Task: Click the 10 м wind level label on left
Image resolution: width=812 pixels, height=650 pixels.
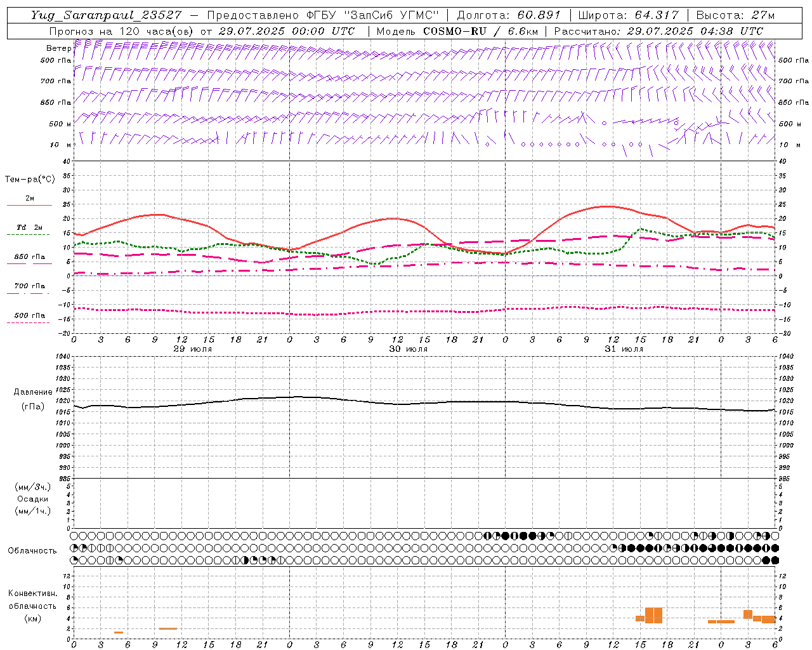Action: pyautogui.click(x=60, y=145)
